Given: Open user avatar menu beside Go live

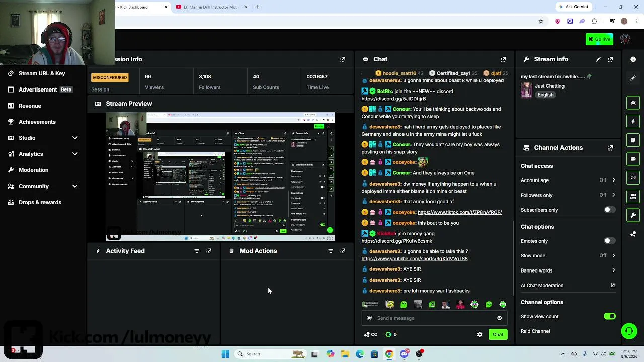Looking at the screenshot, I should pos(625,39).
